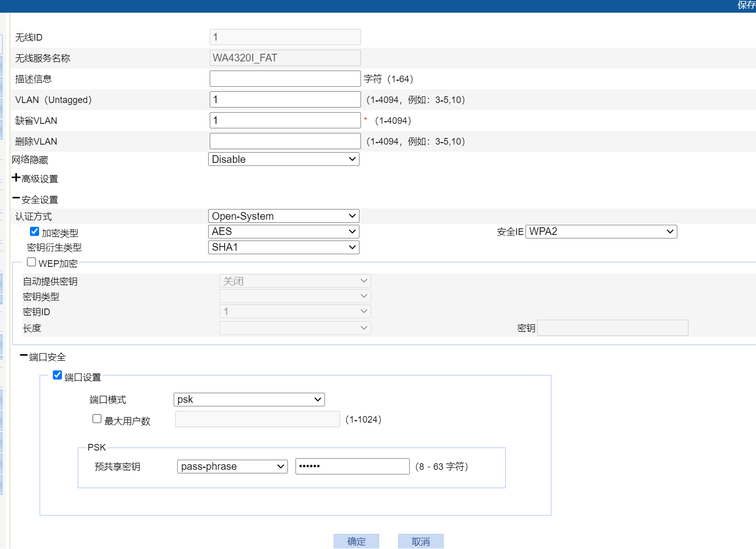Uncheck the 端口设置 checkbox
This screenshot has width=756, height=549.
(x=57, y=375)
